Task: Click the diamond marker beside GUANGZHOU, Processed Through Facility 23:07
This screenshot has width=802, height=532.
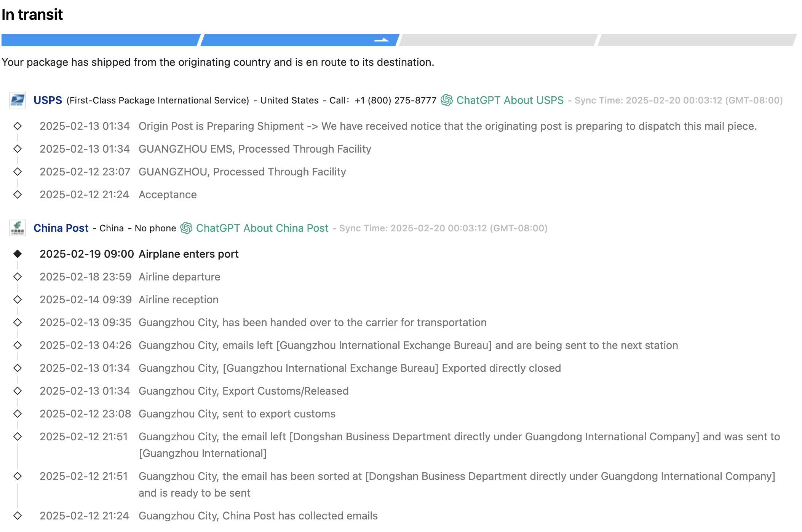Action: (x=18, y=172)
